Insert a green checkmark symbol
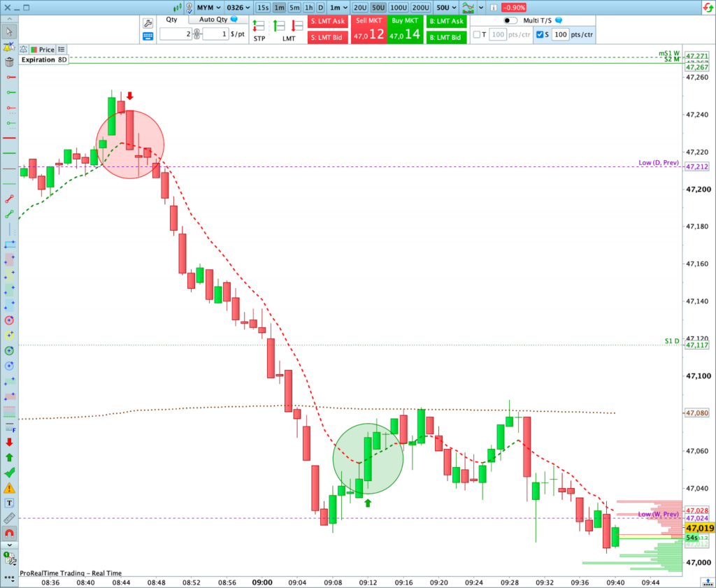716x588 pixels. [9, 473]
